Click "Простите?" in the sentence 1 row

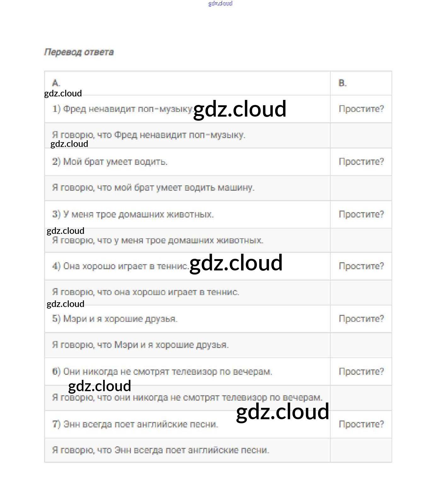coord(361,109)
